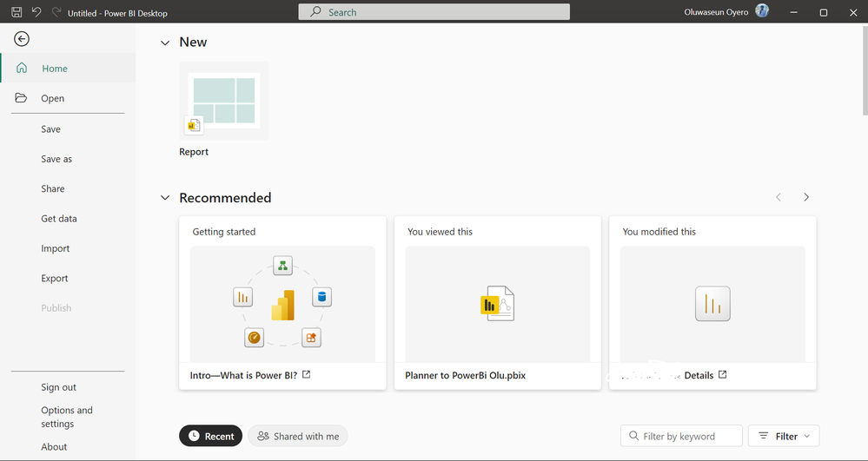Image resolution: width=868 pixels, height=461 pixels.
Task: Switch to the Recent tab
Action: [x=211, y=436]
